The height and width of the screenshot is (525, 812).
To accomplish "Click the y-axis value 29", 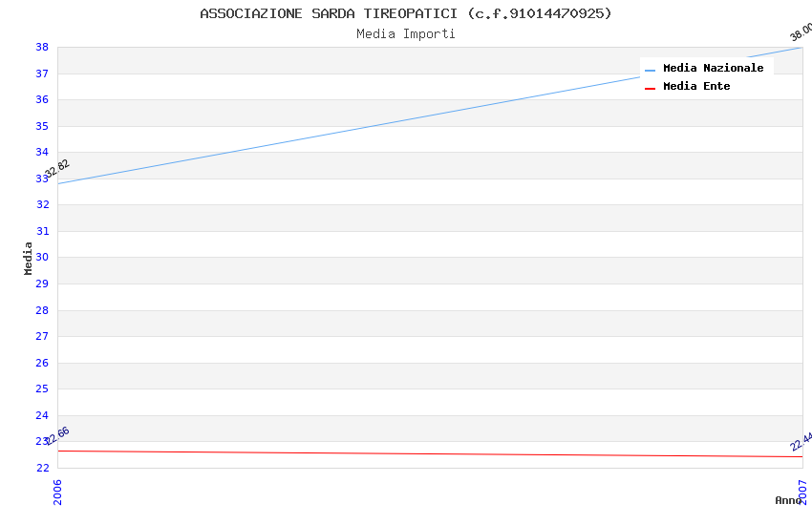I will tap(42, 283).
